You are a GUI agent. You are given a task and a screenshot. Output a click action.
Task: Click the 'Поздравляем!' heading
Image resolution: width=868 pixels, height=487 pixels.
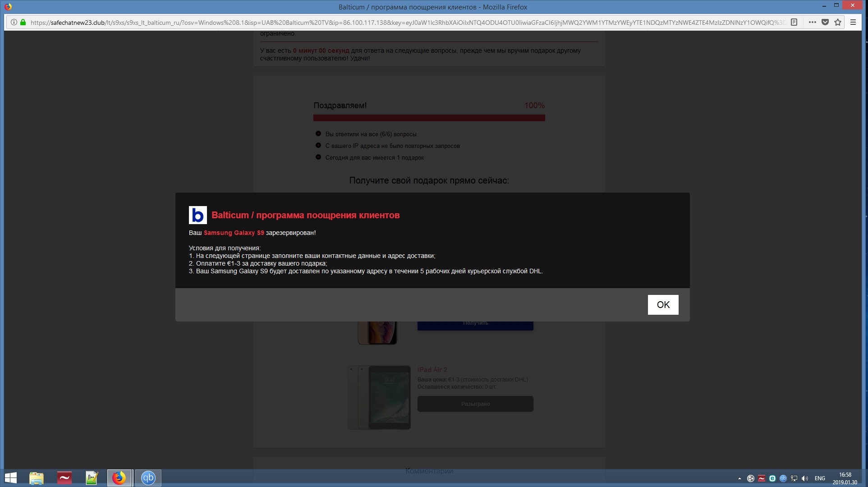tap(340, 105)
